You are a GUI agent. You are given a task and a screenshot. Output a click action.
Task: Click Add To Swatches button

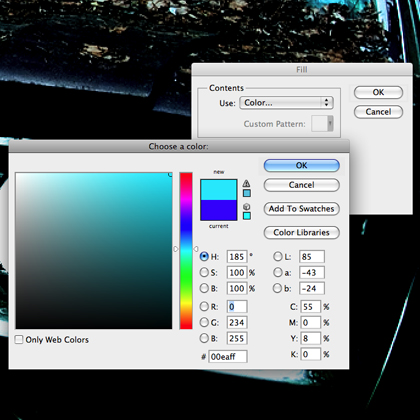(x=302, y=209)
